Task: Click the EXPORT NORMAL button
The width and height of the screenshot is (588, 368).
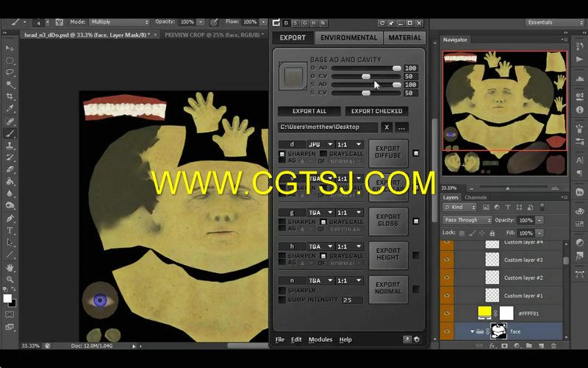Action: 388,289
